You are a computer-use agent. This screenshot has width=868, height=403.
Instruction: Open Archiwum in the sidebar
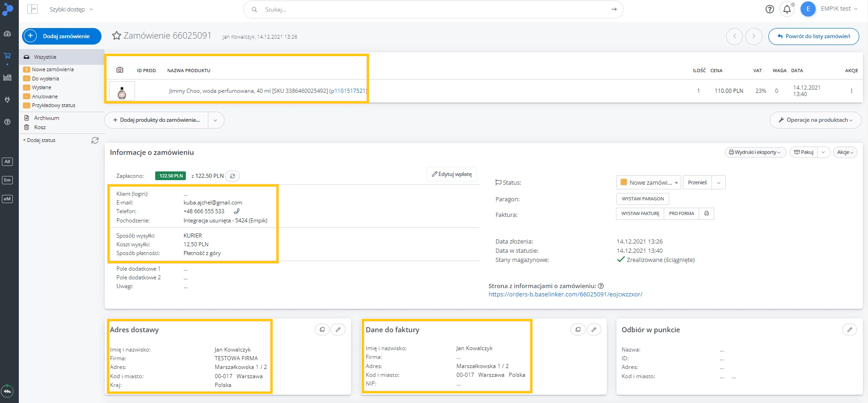click(x=46, y=118)
